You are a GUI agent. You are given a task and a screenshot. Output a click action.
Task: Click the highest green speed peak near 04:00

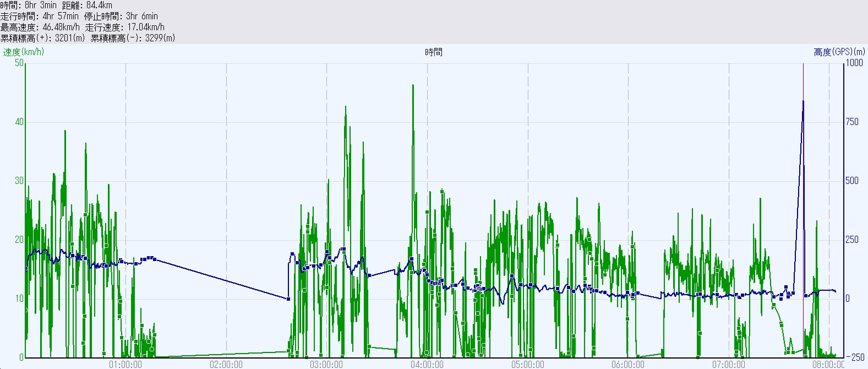pos(413,85)
